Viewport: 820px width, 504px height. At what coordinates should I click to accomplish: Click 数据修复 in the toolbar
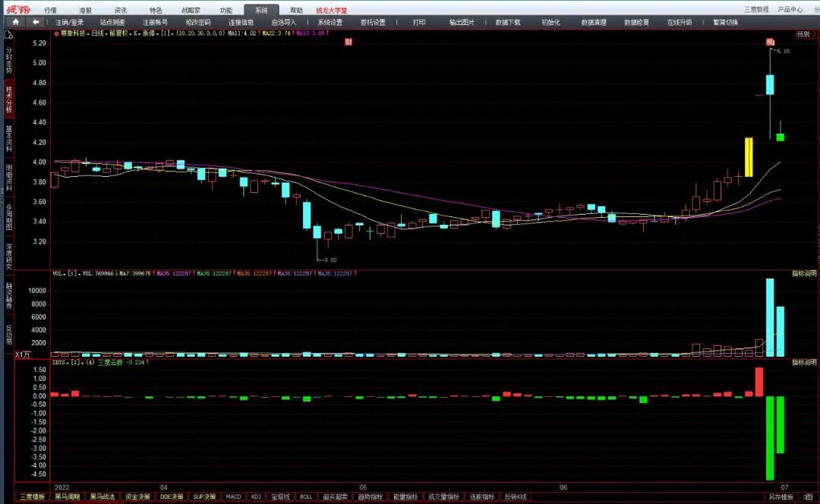click(636, 23)
